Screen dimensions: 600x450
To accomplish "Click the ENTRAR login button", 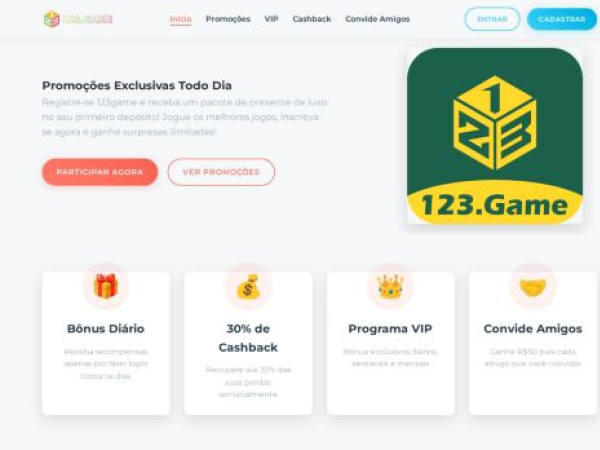I will tap(492, 19).
